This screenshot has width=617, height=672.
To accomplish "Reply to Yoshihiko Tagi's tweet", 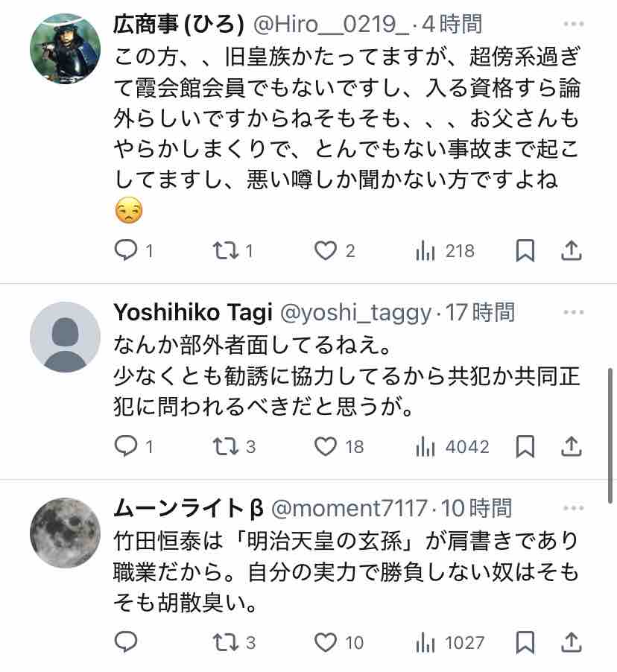I will [125, 446].
